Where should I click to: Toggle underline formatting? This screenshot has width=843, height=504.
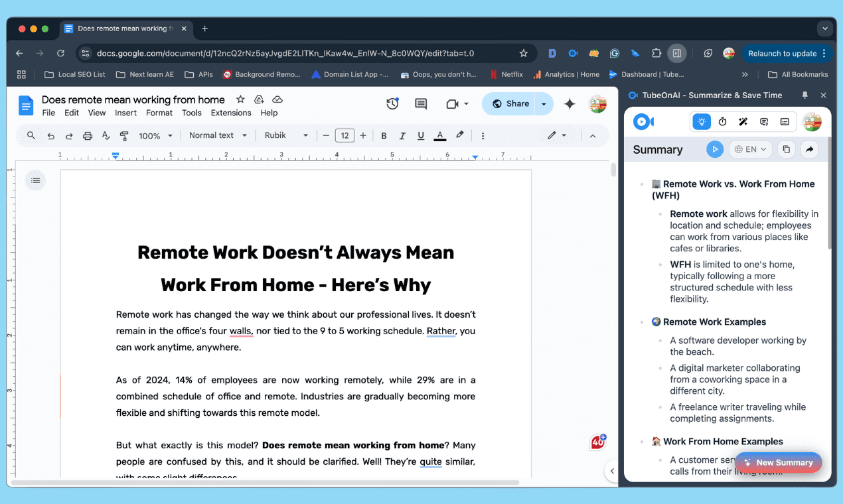click(421, 135)
